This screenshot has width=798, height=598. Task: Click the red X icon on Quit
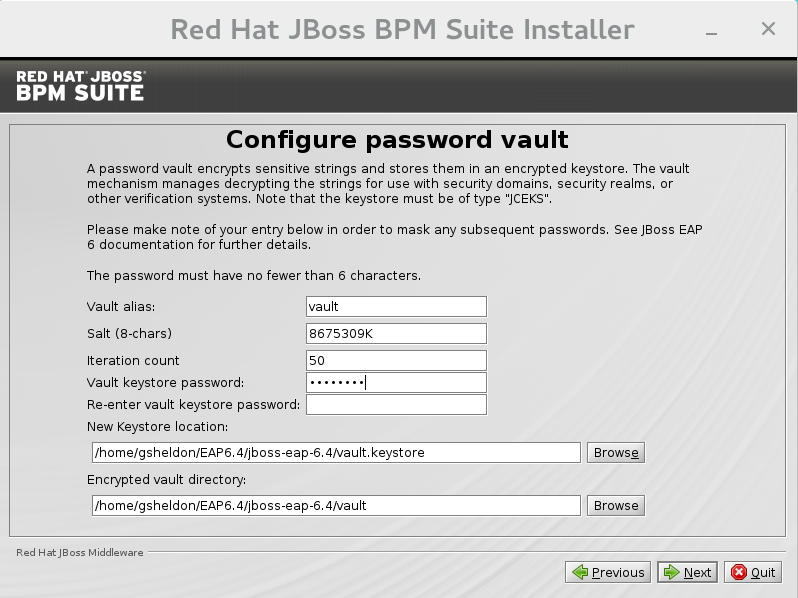(738, 573)
